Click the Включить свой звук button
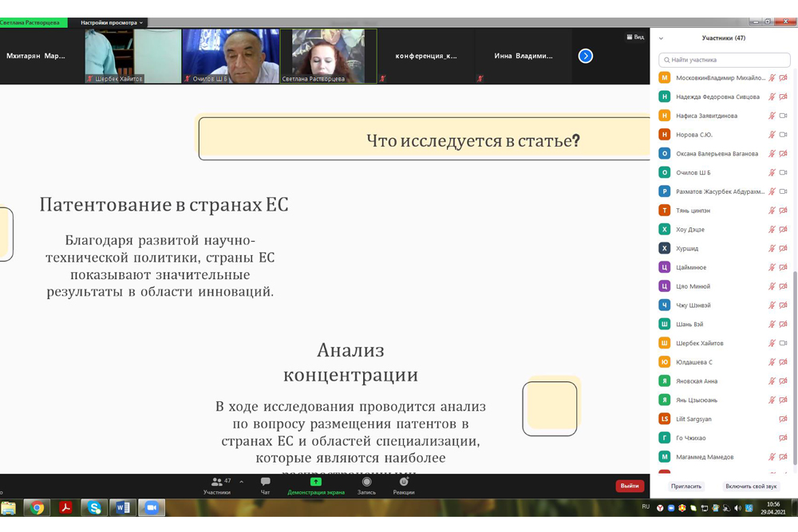The width and height of the screenshot is (798, 532). (x=750, y=486)
